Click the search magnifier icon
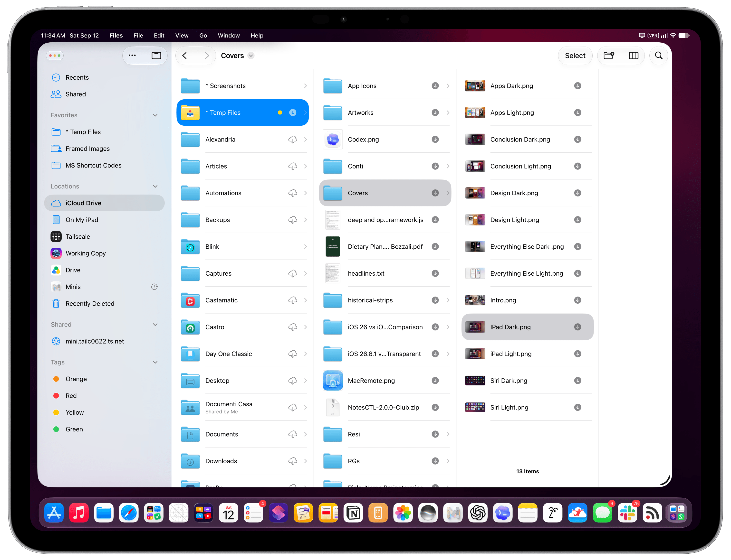 pos(658,56)
